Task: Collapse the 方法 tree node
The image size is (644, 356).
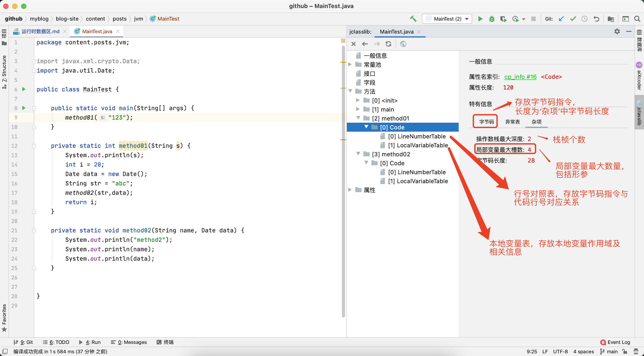Action: 350,91
